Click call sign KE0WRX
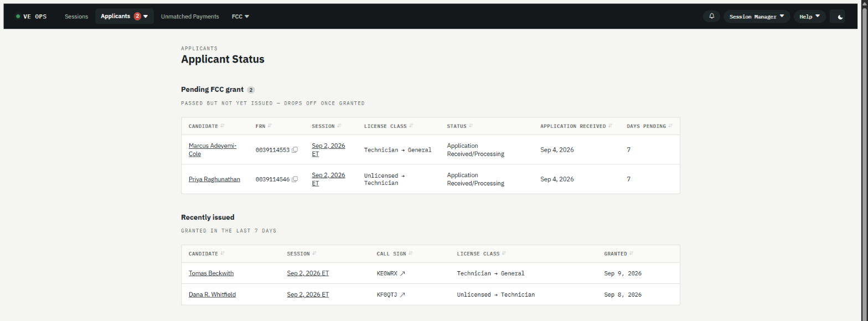This screenshot has height=321, width=868. pos(387,273)
